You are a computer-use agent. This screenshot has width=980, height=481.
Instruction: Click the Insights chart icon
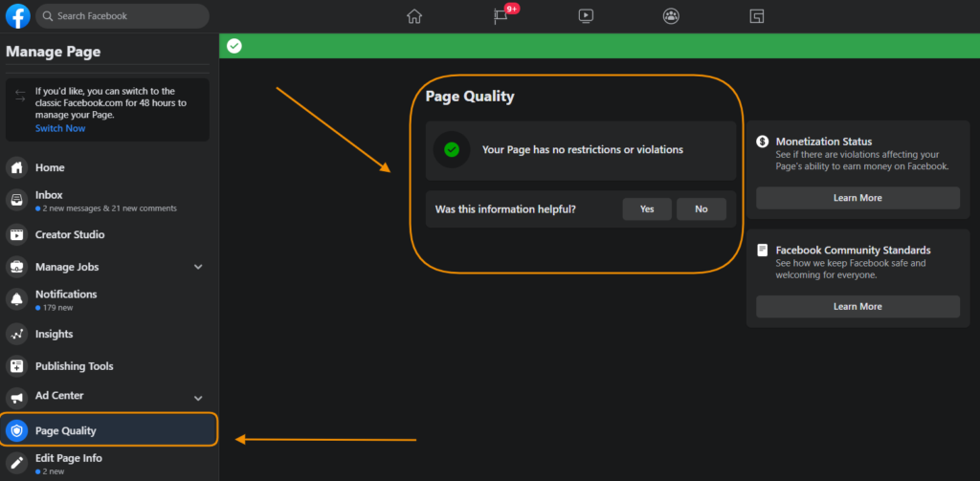[x=16, y=334]
